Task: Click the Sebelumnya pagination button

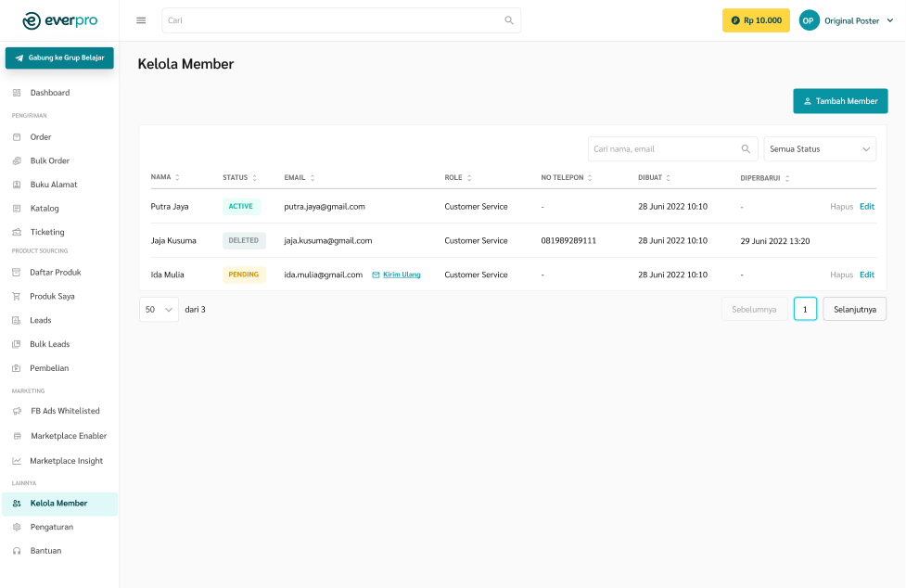Action: pos(754,309)
